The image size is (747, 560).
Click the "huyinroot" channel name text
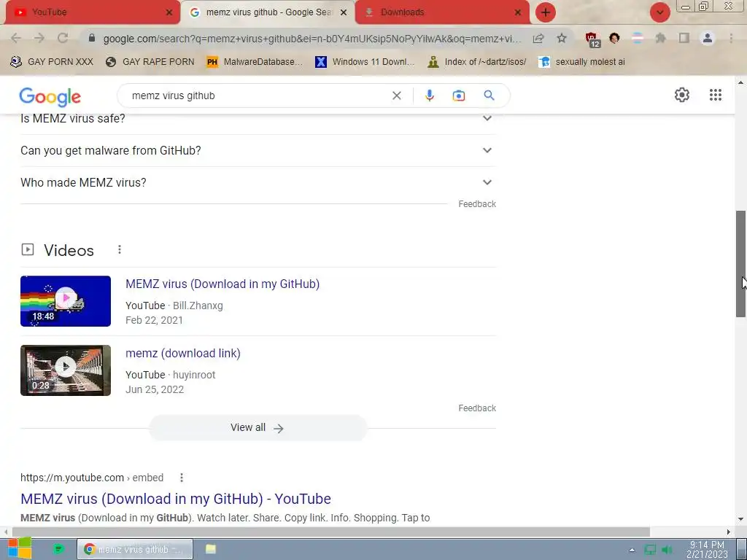[x=194, y=375]
